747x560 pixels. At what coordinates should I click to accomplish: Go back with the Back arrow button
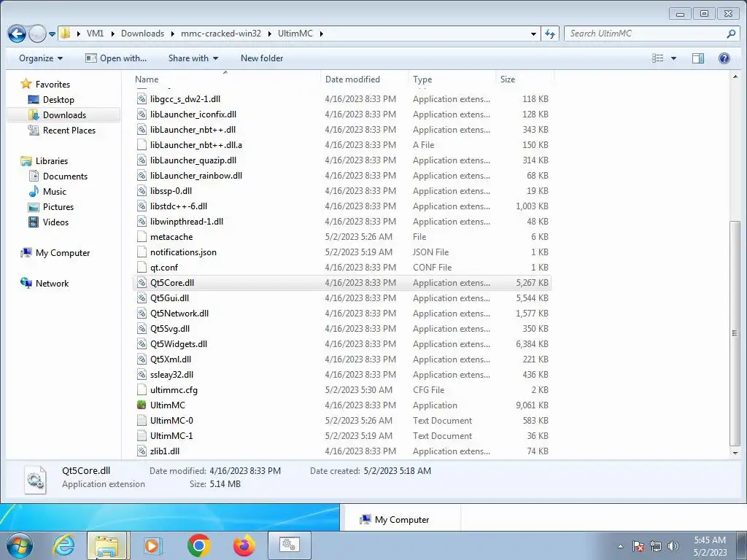(18, 34)
